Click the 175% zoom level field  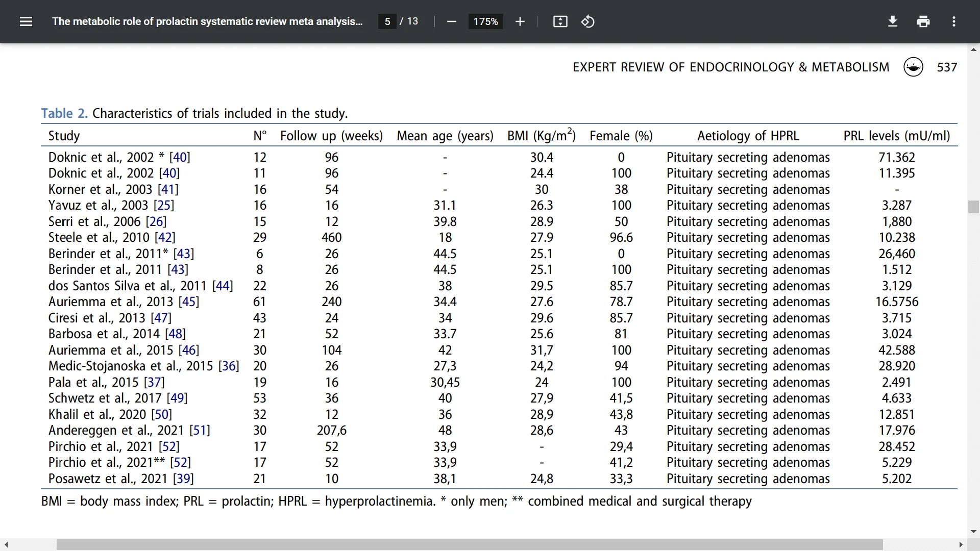pyautogui.click(x=485, y=21)
